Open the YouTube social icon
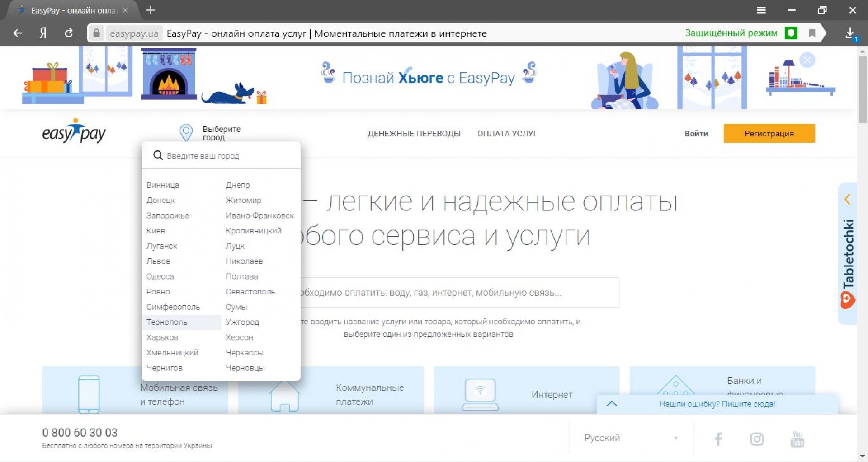Viewport: 868px width, 462px height. tap(797, 439)
